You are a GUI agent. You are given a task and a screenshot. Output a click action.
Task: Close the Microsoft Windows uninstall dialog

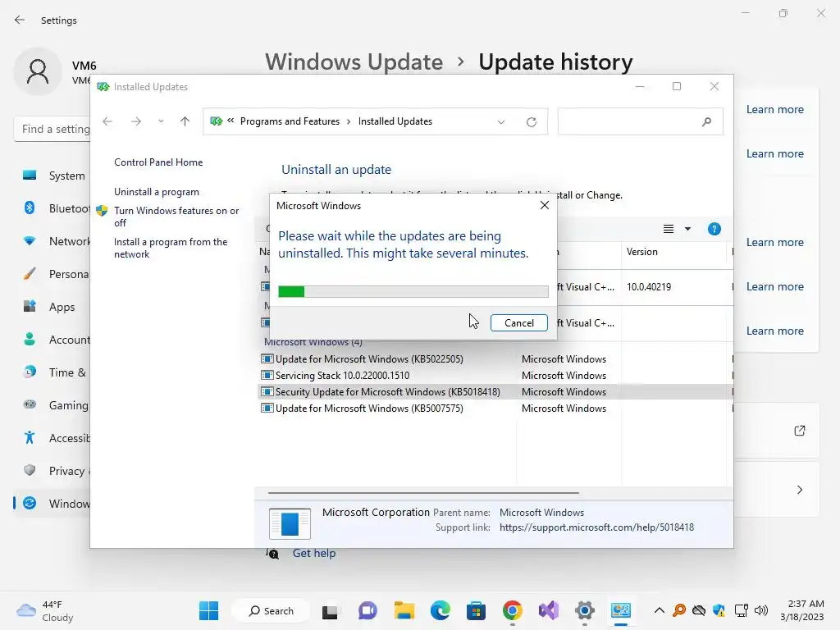[545, 205]
